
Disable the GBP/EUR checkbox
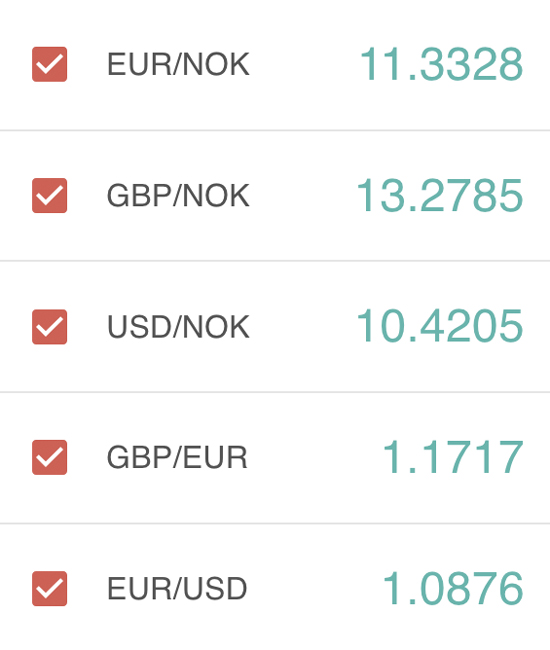coord(49,457)
